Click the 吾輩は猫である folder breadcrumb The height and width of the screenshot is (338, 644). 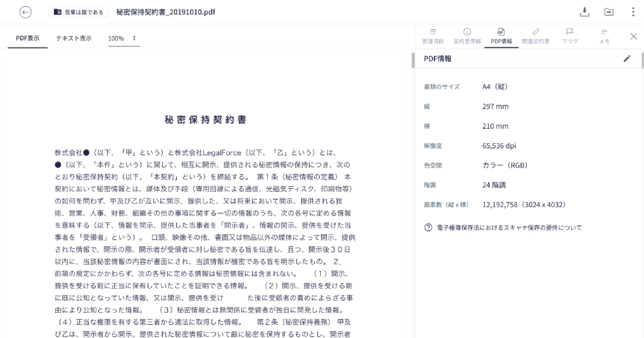click(78, 12)
